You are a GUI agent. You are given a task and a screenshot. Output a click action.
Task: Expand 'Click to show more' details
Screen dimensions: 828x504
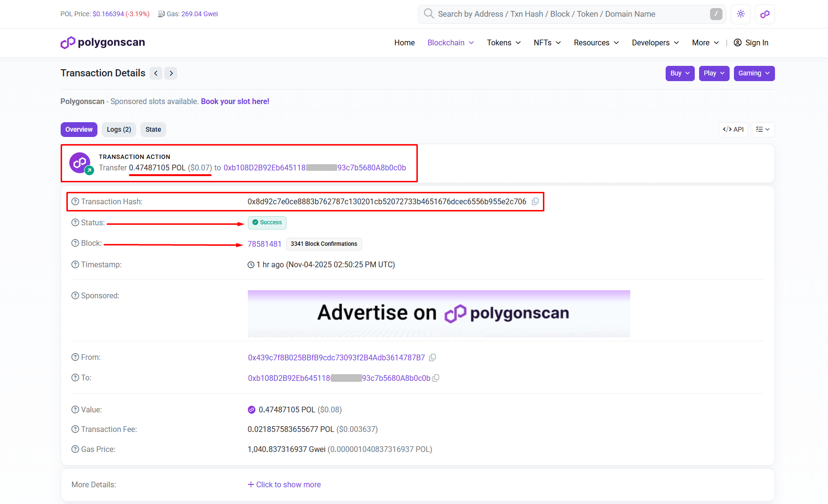tap(284, 484)
